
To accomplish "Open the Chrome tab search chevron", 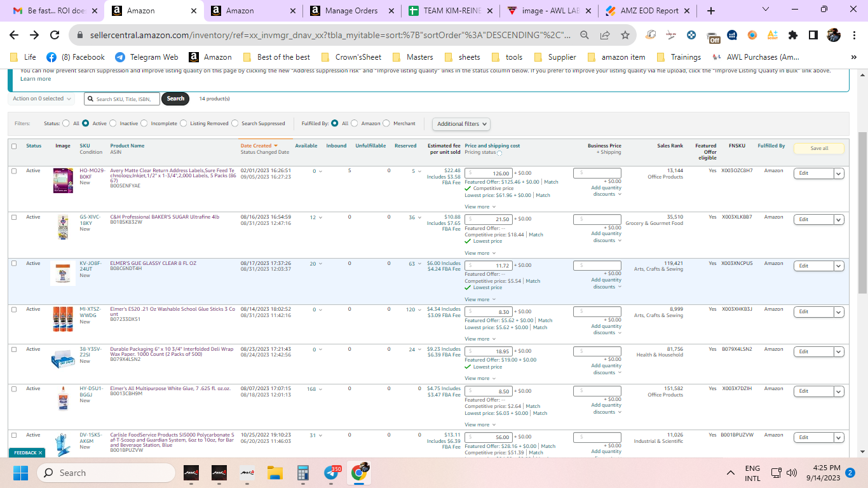I will [765, 10].
